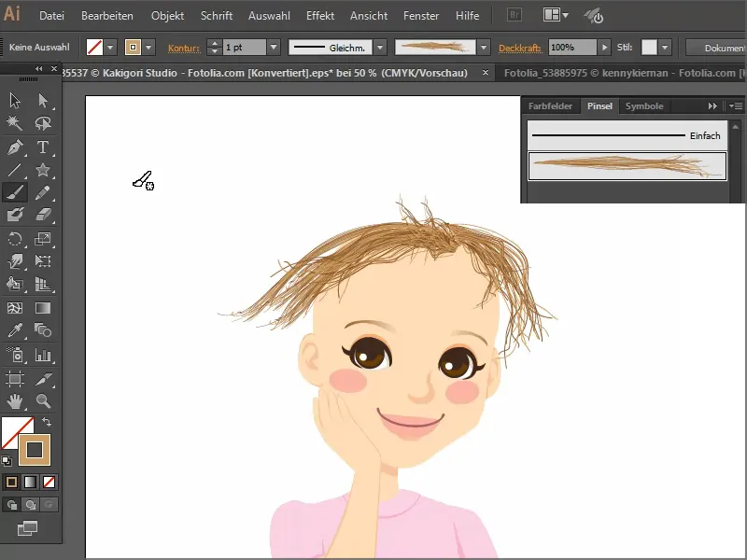The height and width of the screenshot is (560, 747).
Task: Switch to the Symbole tab
Action: point(644,106)
